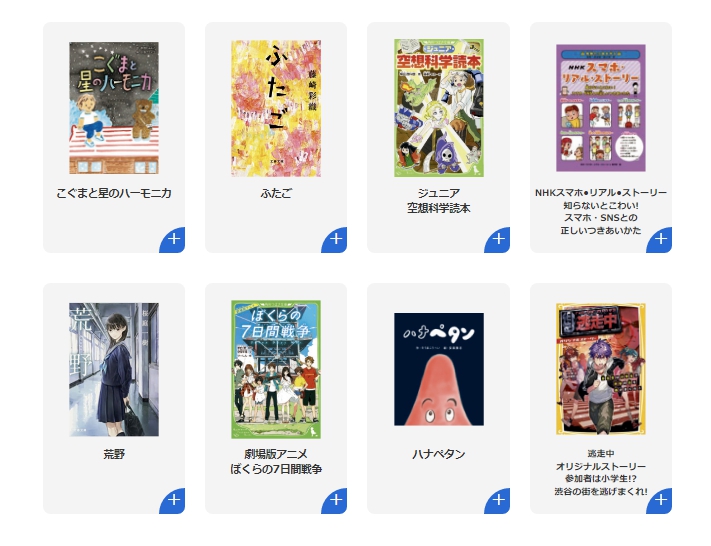Viewport: 711px width, 546px height.
Task: Add ハナペタン using the plus icon
Action: 498,501
